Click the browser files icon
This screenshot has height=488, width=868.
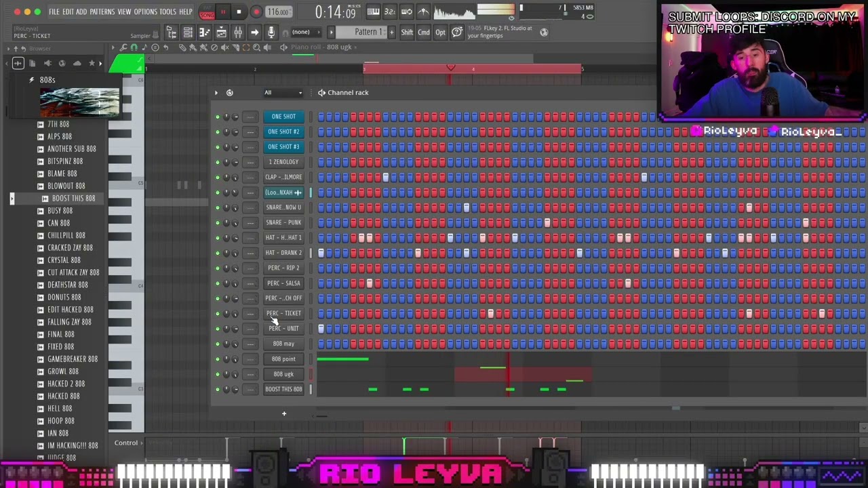click(x=33, y=63)
